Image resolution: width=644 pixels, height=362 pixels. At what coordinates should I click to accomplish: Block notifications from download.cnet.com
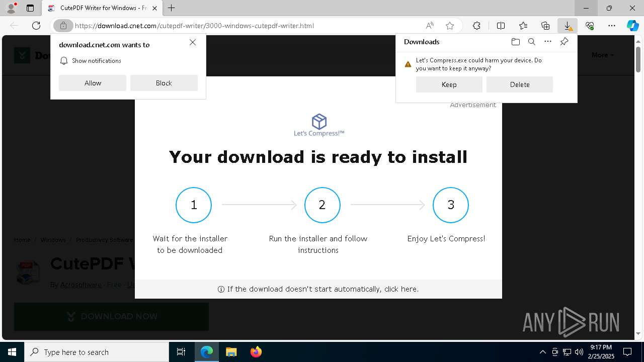[x=164, y=83]
